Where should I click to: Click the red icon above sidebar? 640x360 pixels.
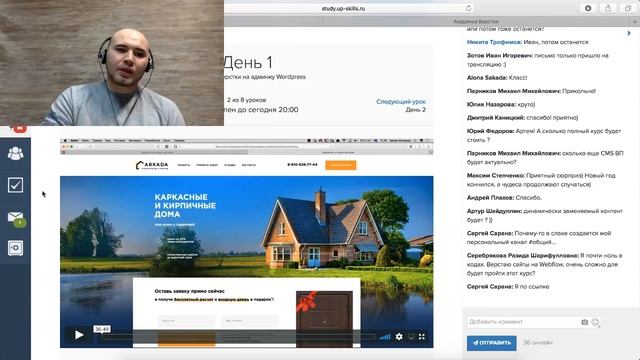19,129
